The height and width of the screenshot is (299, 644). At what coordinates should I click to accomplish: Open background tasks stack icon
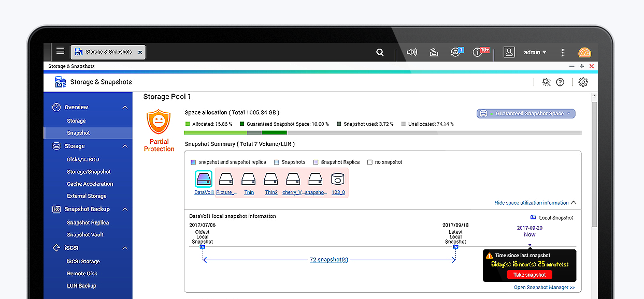(434, 52)
